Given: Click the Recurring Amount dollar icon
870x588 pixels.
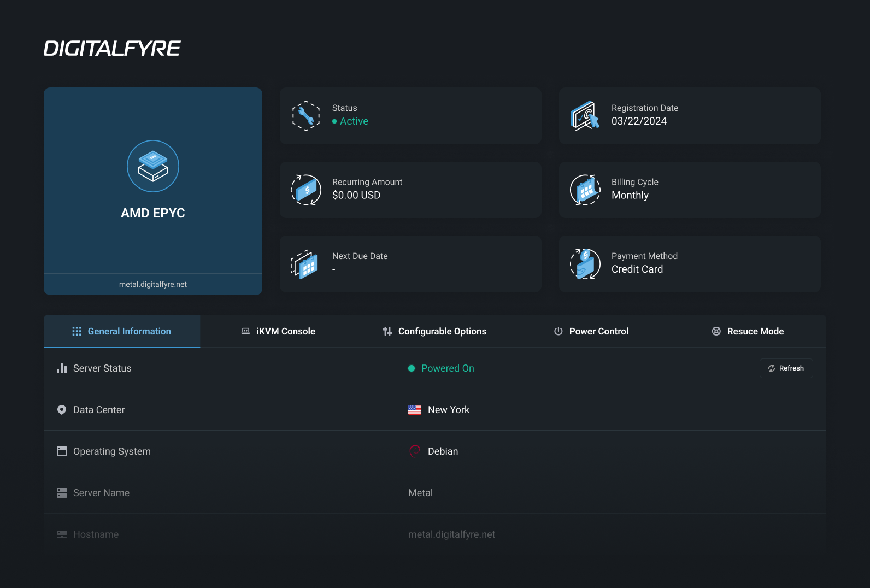Looking at the screenshot, I should click(x=306, y=190).
